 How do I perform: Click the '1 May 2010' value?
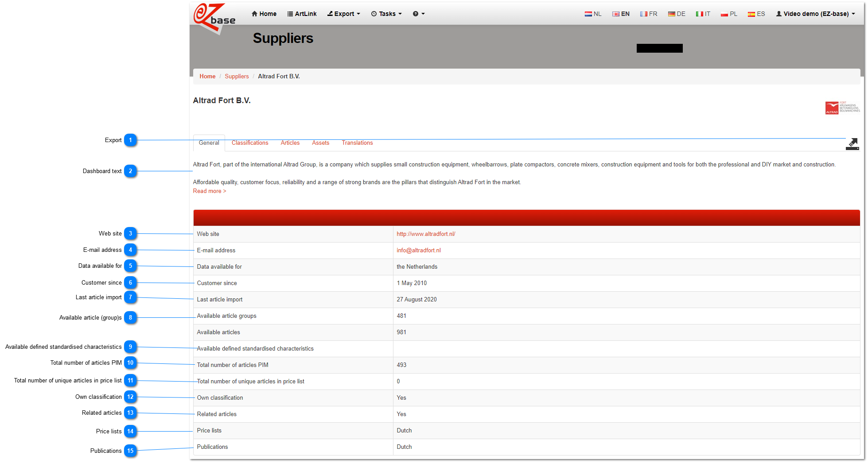click(412, 283)
